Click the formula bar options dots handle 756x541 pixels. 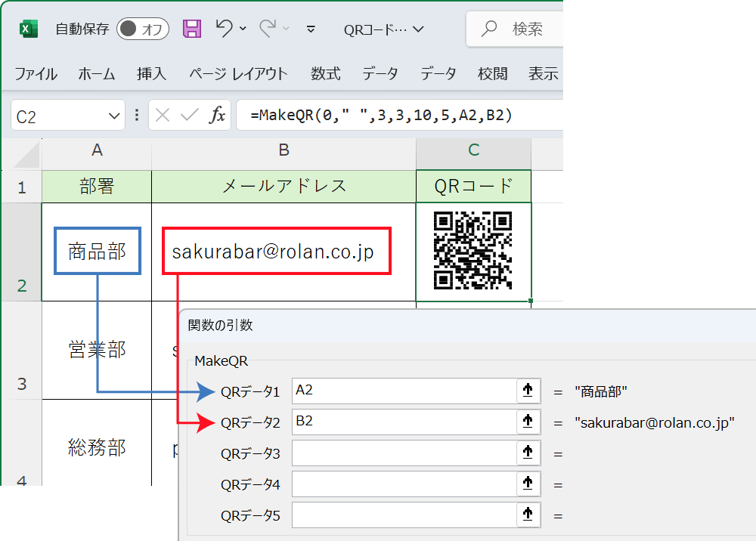137,115
